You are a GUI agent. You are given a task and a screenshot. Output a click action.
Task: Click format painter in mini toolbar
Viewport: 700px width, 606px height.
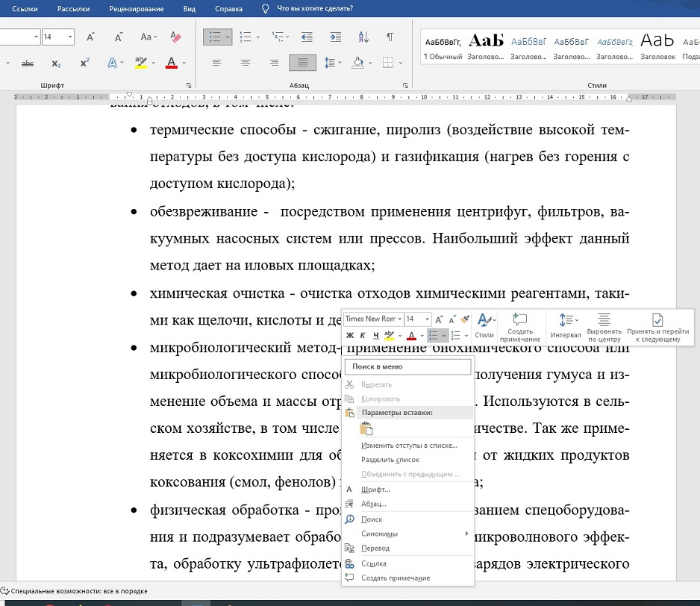(x=465, y=319)
